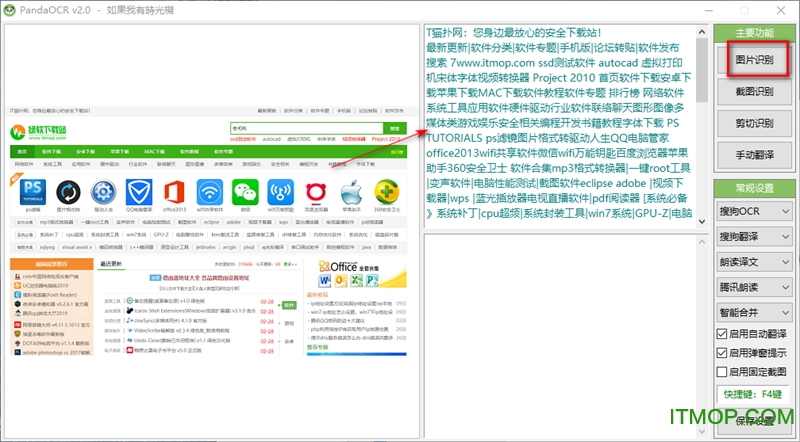
Task: Click the 360安全卫士 icon in preview image
Action: 386,192
